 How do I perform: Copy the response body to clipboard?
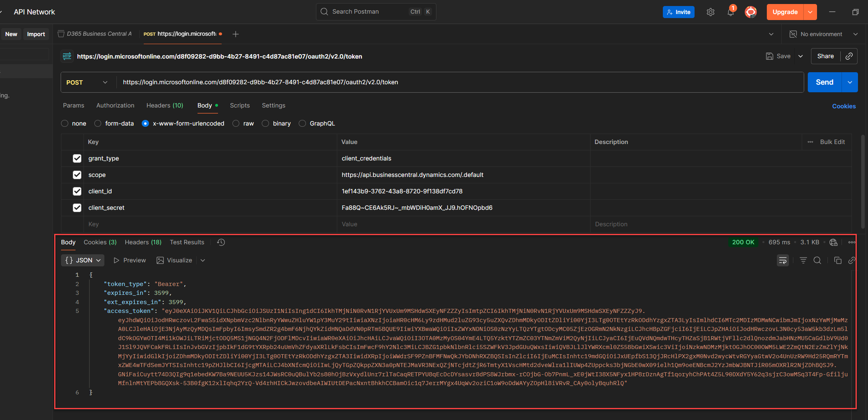coord(838,260)
